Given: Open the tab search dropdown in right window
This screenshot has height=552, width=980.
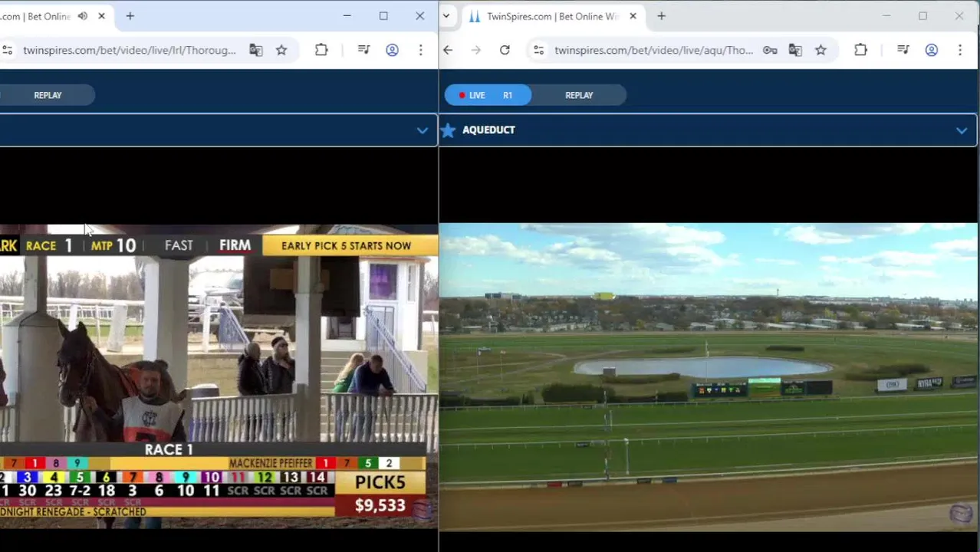Looking at the screenshot, I should point(446,16).
